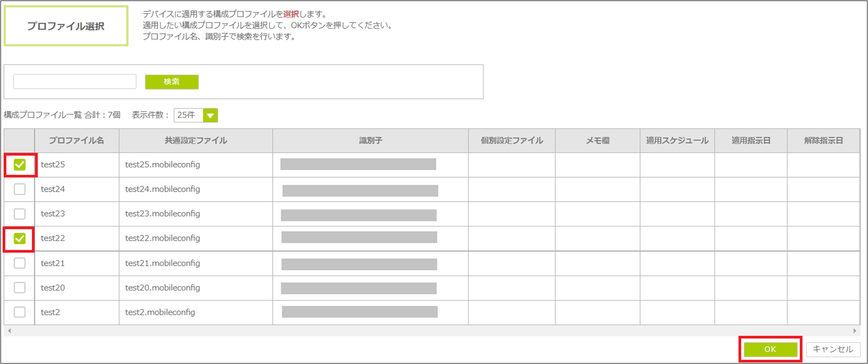Select the test25.mobileconfig file cell
This screenshot has height=364, width=868.
pos(163,165)
